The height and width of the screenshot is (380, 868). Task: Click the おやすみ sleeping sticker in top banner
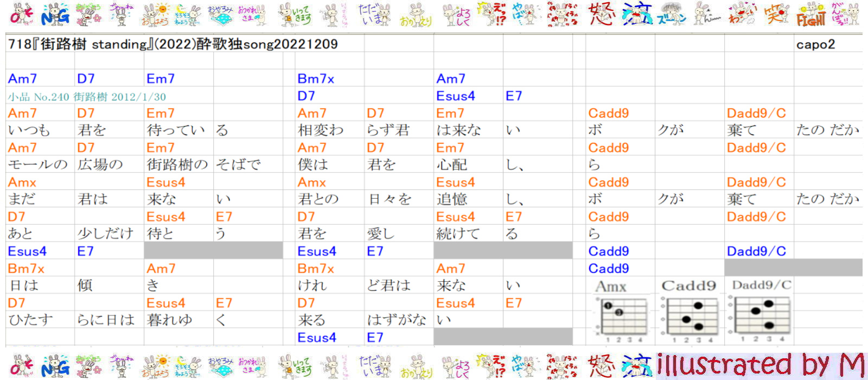click(x=221, y=15)
